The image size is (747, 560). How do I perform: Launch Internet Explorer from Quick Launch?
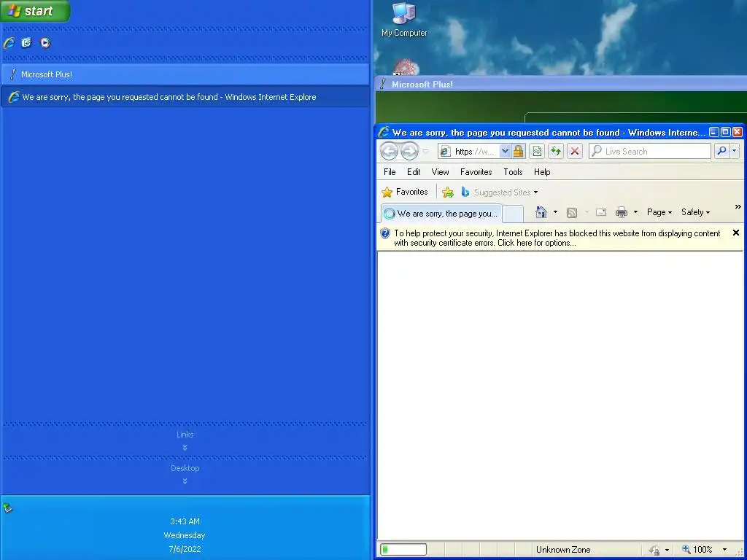coord(9,43)
